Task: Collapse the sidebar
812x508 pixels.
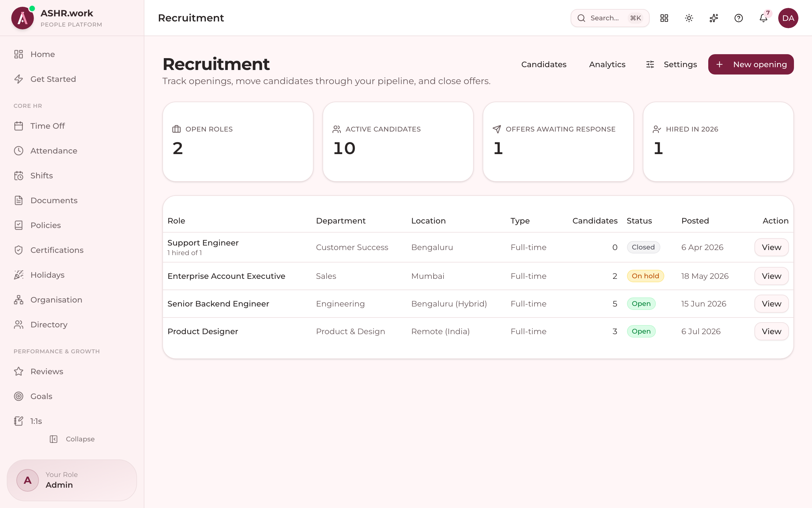Action: point(72,439)
